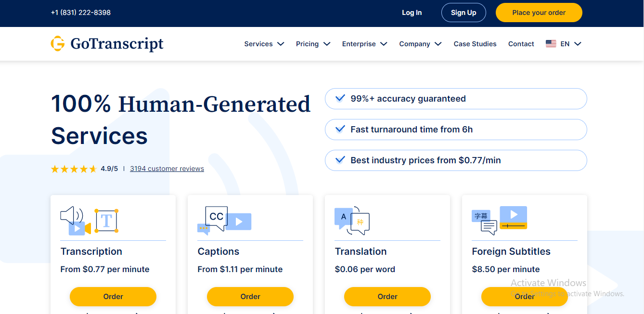Image resolution: width=644 pixels, height=314 pixels.
Task: Click the Foreign Subtitles card video icon
Action: click(x=499, y=221)
